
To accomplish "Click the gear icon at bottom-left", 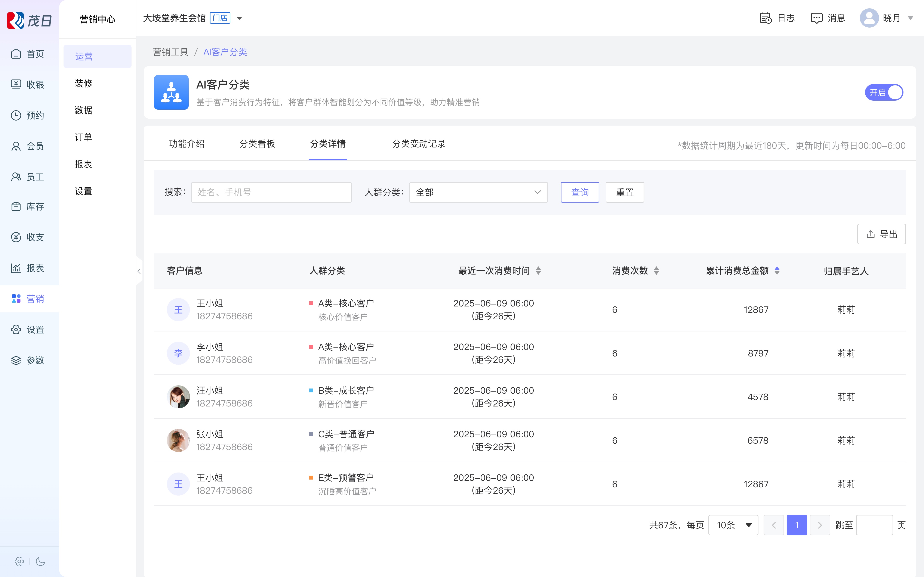I will point(19,561).
